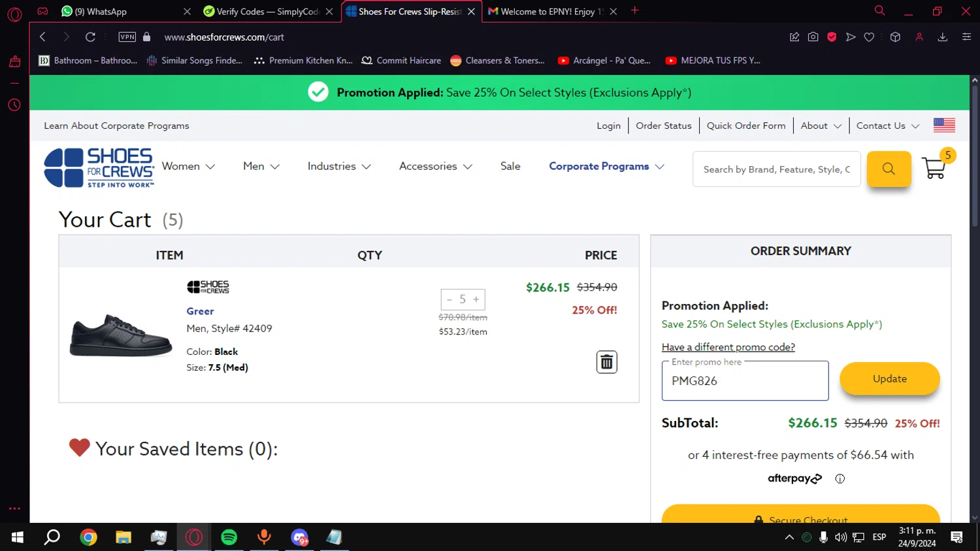
Task: Open Chrome from the taskbar
Action: (x=88, y=537)
